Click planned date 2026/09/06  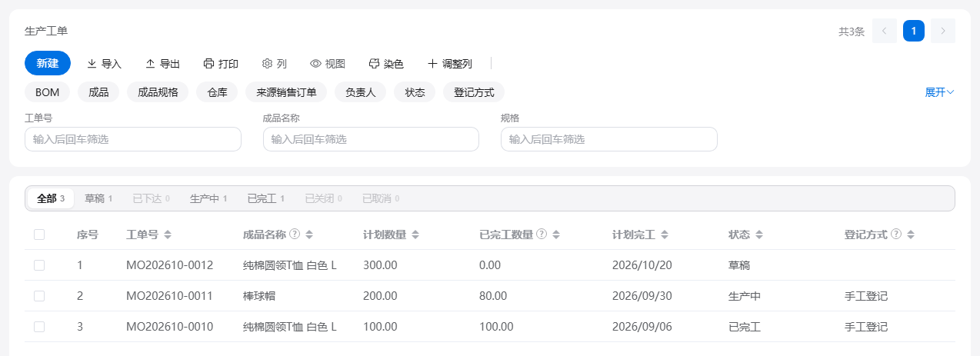[642, 327]
